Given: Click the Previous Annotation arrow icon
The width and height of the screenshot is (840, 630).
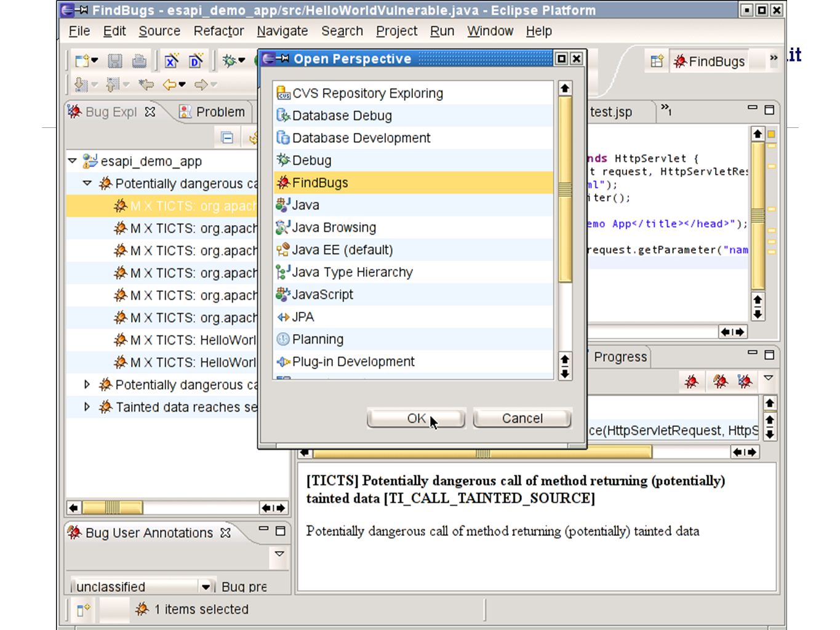Looking at the screenshot, I should coord(113,84).
